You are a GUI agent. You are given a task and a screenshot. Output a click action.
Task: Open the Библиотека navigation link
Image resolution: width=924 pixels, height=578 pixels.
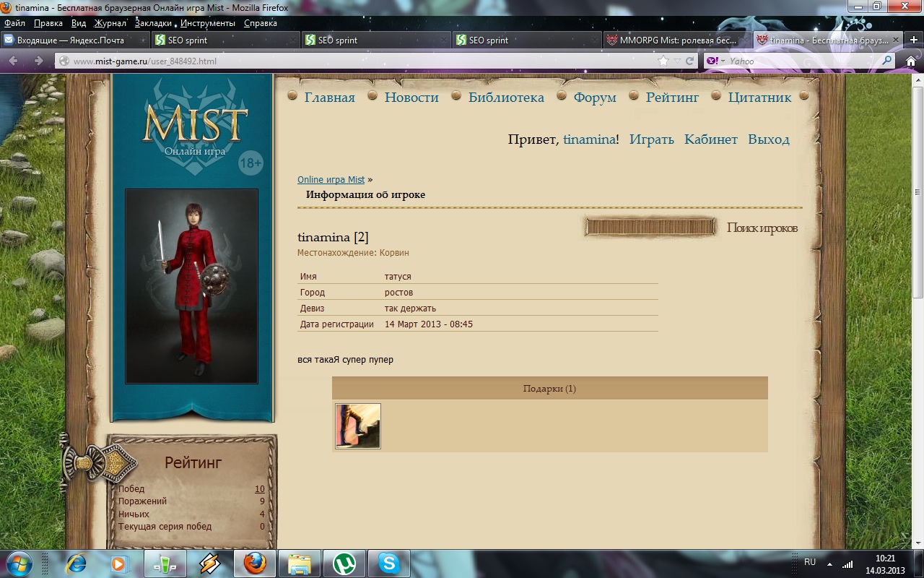pos(506,98)
